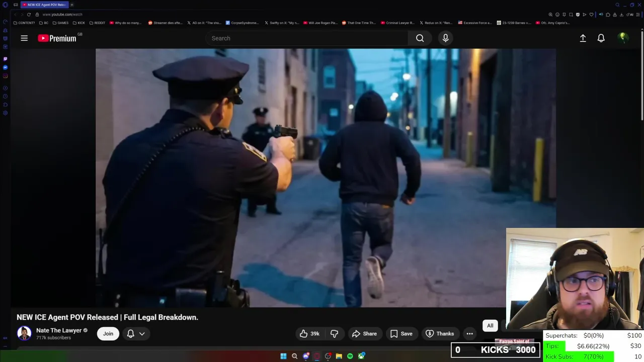Open the browser downloads icon
This screenshot has width=644, height=362.
pos(621,15)
